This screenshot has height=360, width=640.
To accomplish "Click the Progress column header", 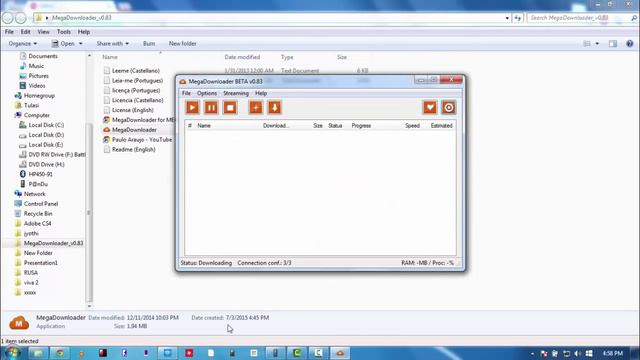I will coord(361,126).
